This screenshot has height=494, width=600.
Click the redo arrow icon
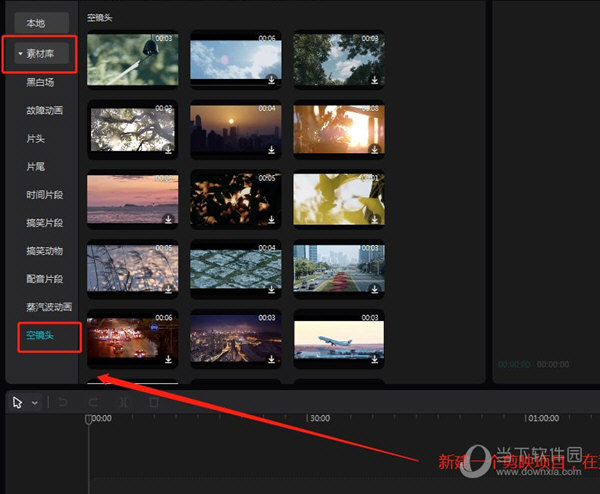(93, 403)
